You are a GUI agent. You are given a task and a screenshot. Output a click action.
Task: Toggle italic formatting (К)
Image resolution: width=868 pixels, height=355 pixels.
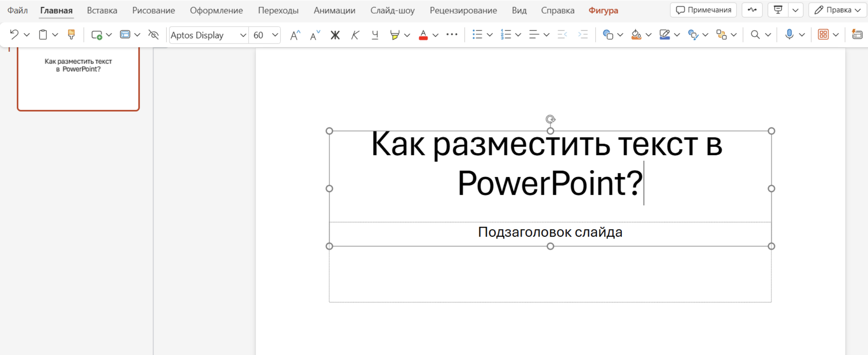click(355, 35)
